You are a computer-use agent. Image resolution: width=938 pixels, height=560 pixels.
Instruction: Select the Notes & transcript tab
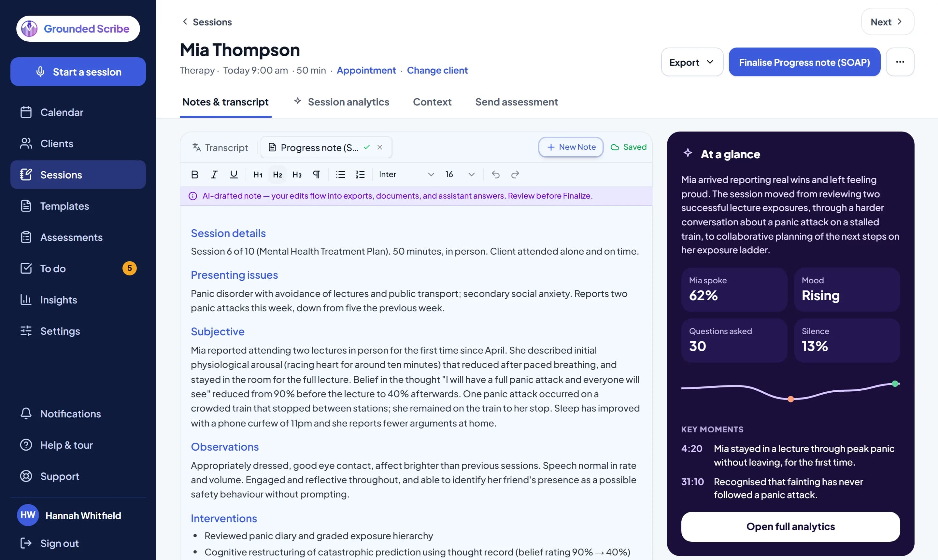point(225,102)
